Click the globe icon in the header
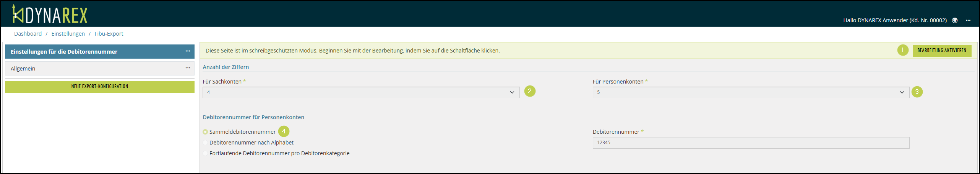The image size is (980, 174). pos(955,20)
